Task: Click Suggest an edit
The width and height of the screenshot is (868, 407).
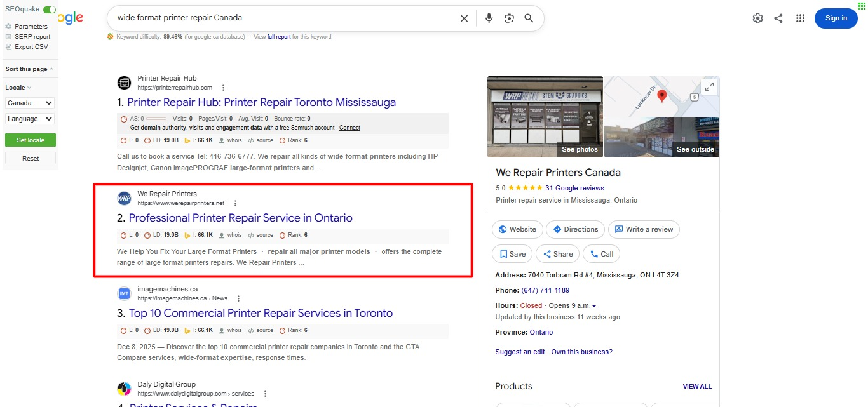Action: click(520, 352)
